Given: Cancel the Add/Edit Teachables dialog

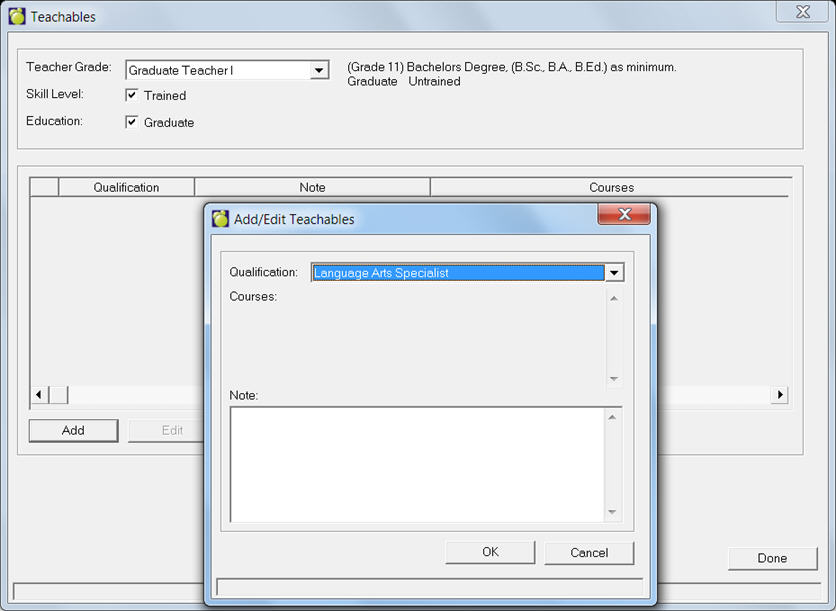Looking at the screenshot, I should (x=589, y=553).
